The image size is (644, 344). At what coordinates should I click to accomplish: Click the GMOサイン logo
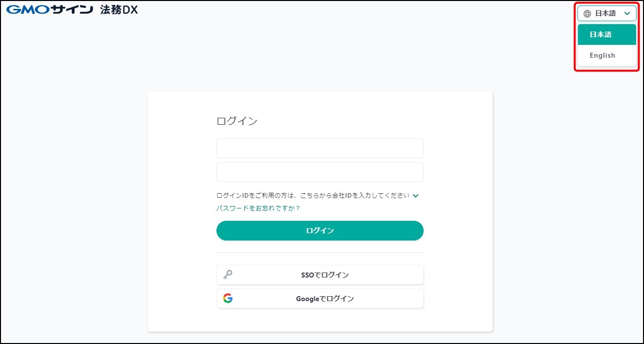coord(49,10)
